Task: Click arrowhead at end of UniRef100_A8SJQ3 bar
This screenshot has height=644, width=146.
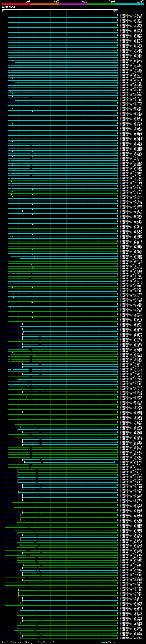Action: pyautogui.click(x=116, y=291)
